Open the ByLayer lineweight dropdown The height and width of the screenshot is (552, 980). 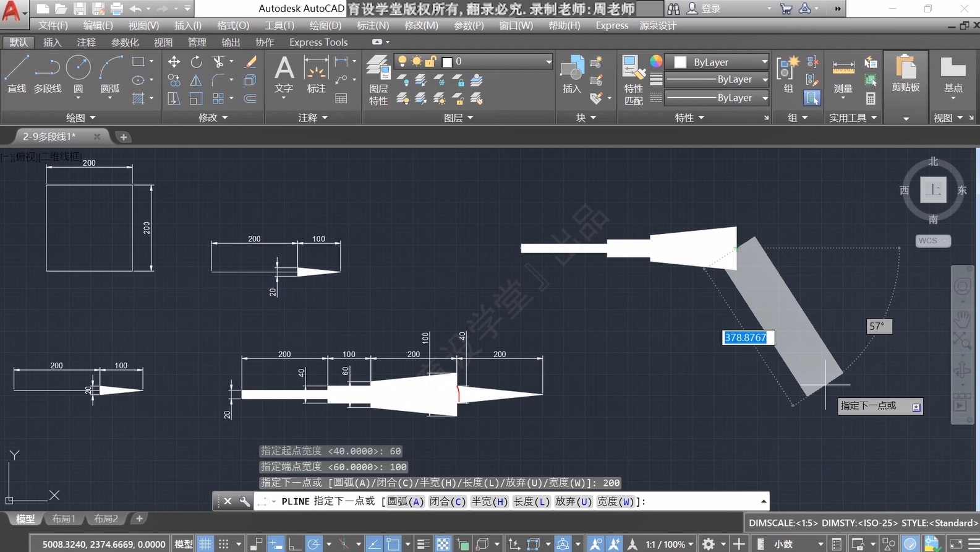(x=717, y=79)
